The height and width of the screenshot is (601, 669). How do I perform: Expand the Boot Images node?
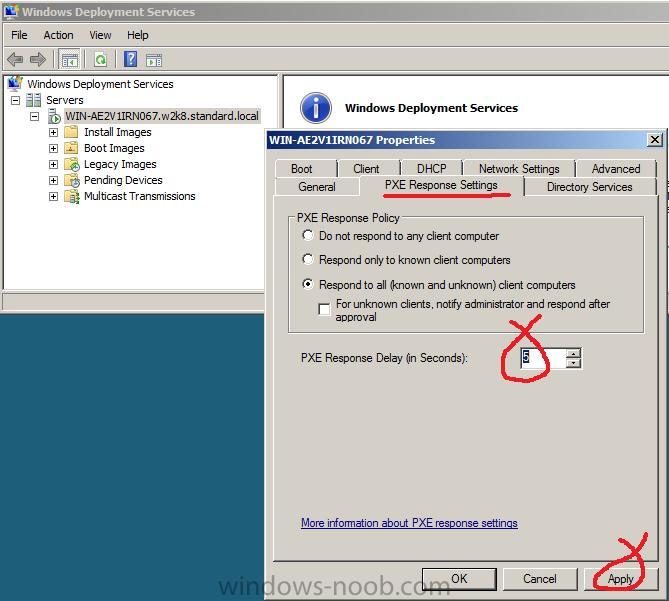[53, 148]
